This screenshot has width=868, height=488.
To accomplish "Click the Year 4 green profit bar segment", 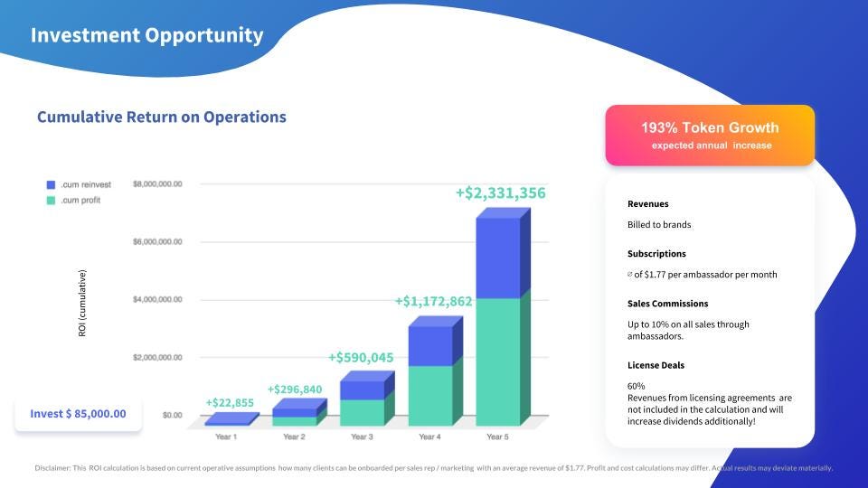I will [x=430, y=396].
